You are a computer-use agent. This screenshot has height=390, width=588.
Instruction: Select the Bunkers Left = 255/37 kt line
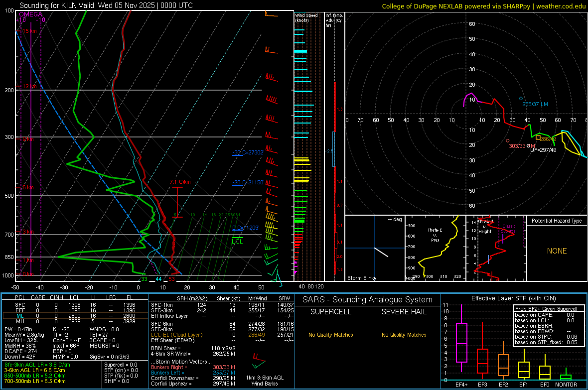[x=193, y=373]
